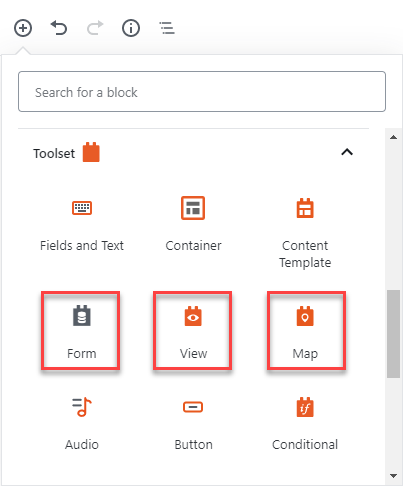403x486 pixels.
Task: Focus the Search for a block field
Action: (x=202, y=91)
